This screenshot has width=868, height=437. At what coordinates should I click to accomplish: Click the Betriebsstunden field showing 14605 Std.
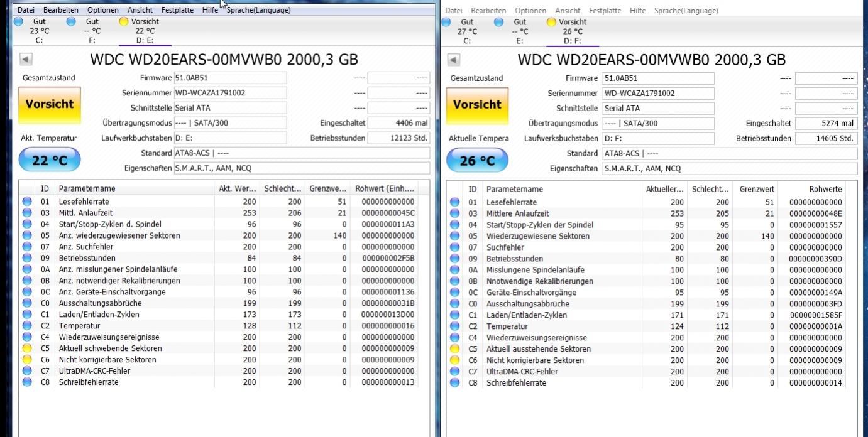pos(826,138)
